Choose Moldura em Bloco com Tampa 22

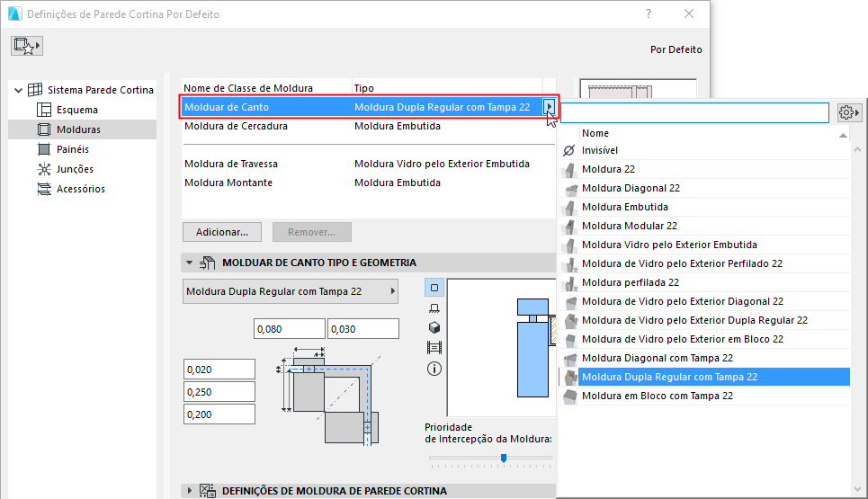click(x=704, y=397)
